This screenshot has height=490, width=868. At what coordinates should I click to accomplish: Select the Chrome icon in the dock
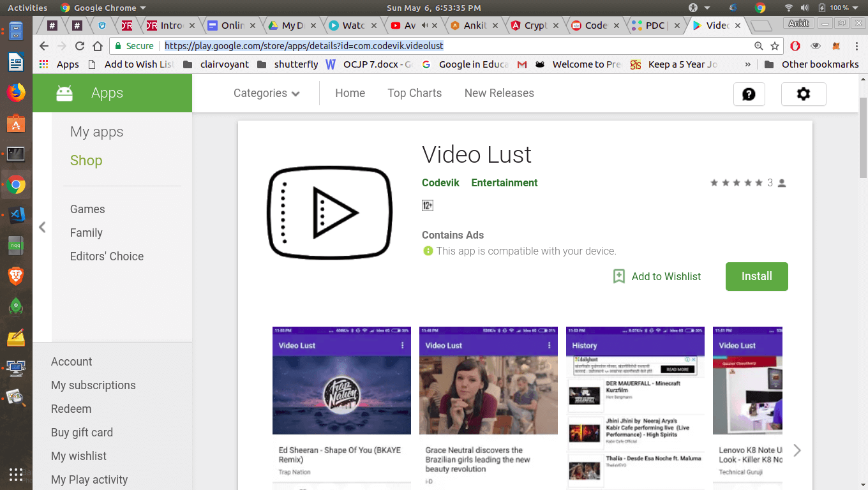[x=15, y=184]
